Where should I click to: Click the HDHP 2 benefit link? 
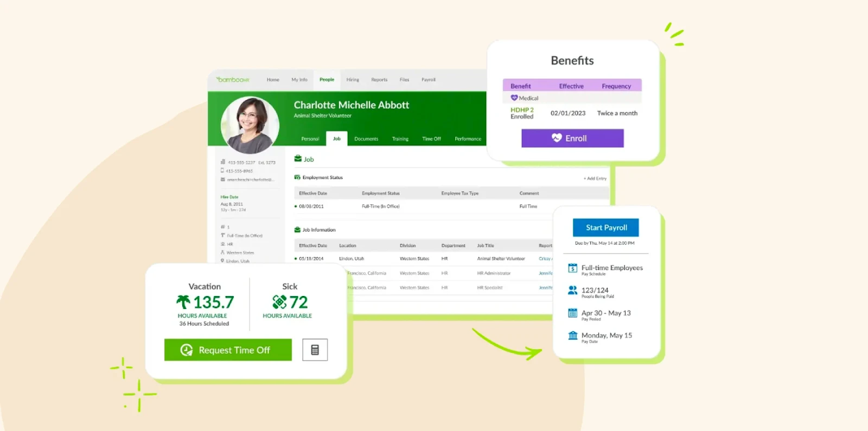click(522, 110)
